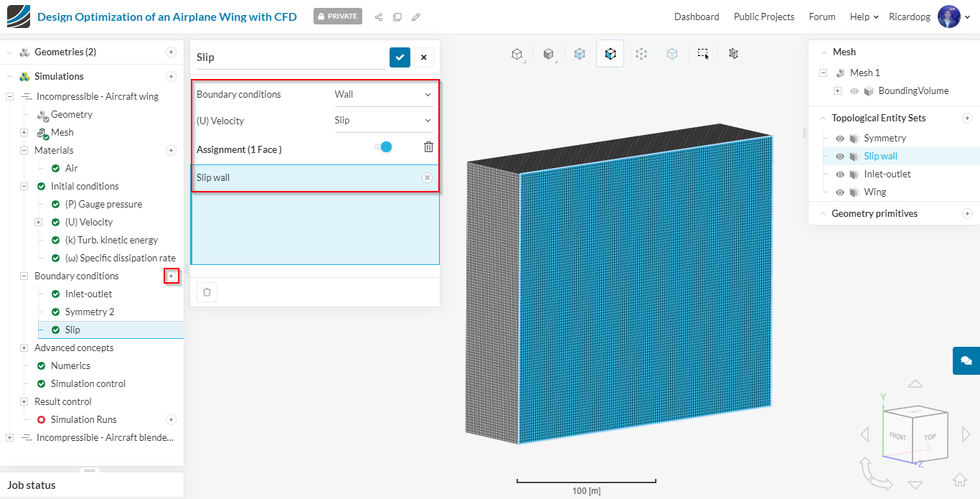Open Simulation control settings
This screenshot has height=499, width=980.
click(x=88, y=383)
